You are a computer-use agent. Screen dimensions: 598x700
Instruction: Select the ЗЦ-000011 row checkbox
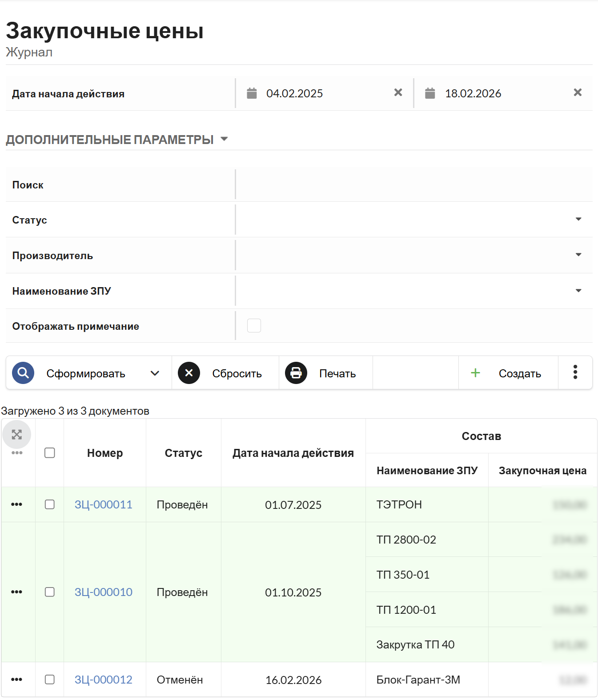pos(50,504)
